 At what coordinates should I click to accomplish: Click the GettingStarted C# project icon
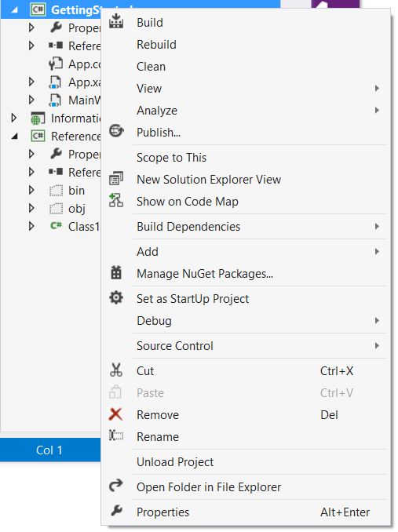click(38, 9)
